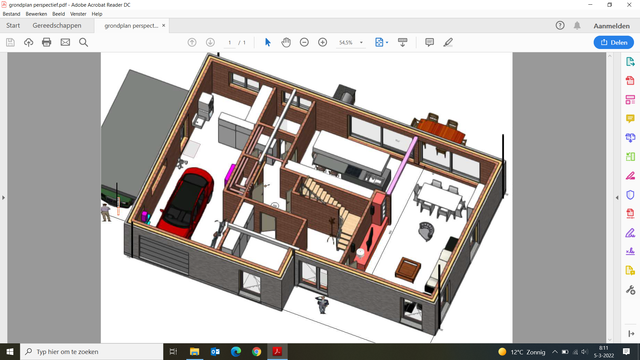This screenshot has height=360, width=640.
Task: Open More Tools wrench icon
Action: pos(630,290)
